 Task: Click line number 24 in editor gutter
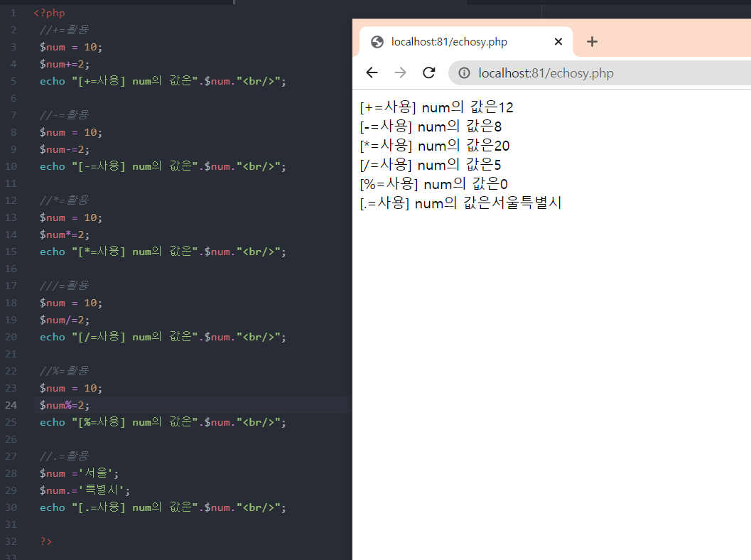[11, 405]
